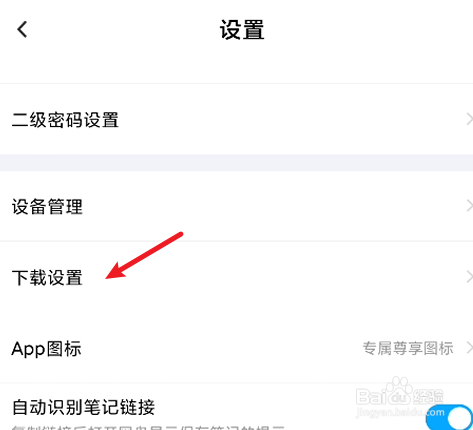Go back using the top-left arrow
Image resolution: width=473 pixels, height=430 pixels.
[x=22, y=29]
